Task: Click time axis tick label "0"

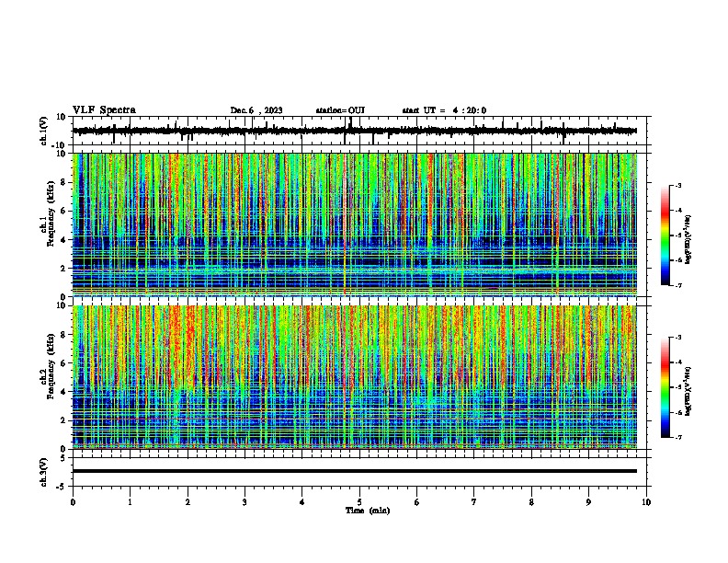Action: [73, 502]
